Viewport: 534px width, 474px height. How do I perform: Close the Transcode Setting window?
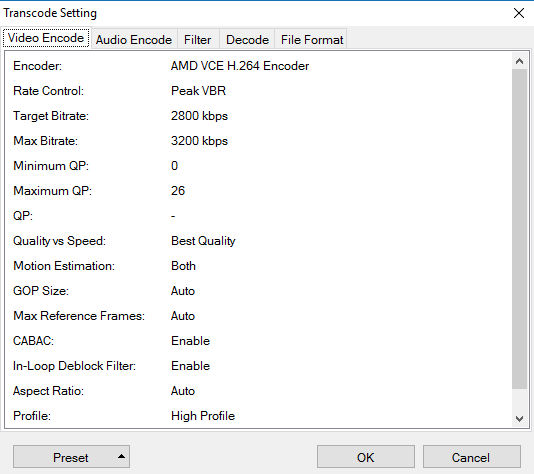coord(519,13)
